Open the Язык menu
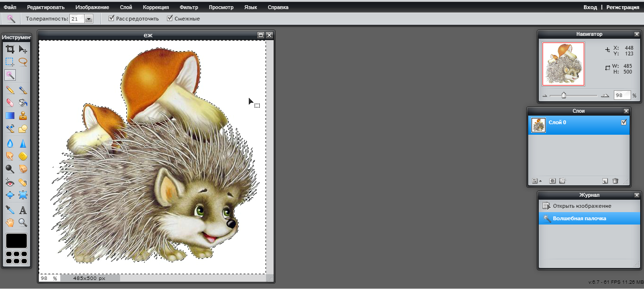The width and height of the screenshot is (644, 289). tap(250, 7)
